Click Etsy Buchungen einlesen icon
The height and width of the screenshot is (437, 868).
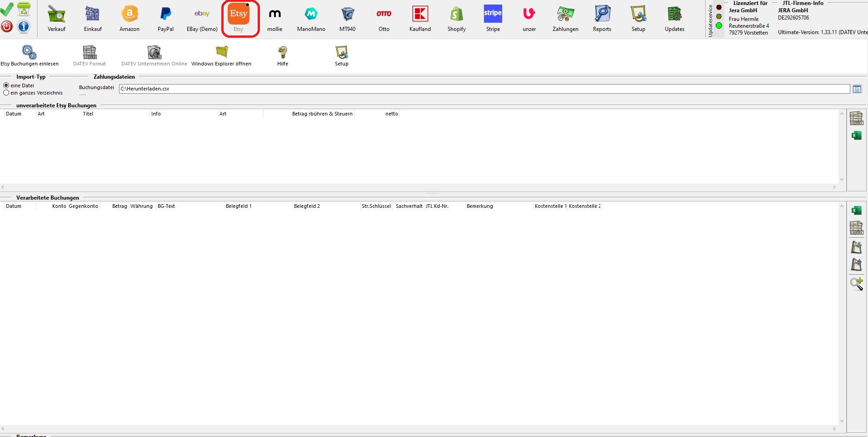click(x=30, y=55)
